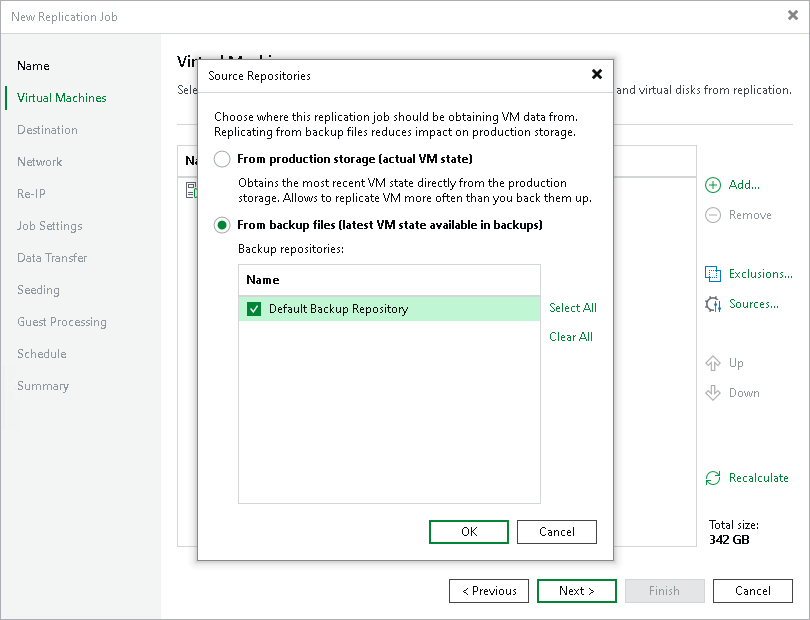Go back with the Previous button
Screen dimensions: 810x620
click(489, 591)
